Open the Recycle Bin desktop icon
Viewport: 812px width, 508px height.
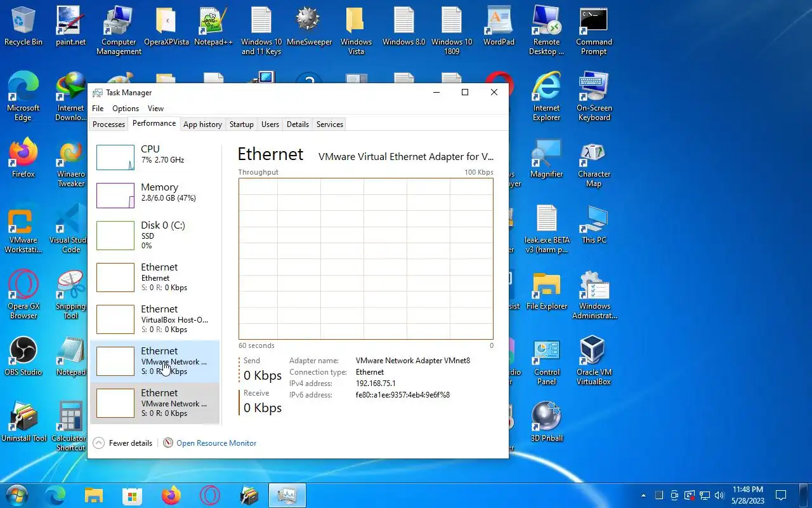(23, 27)
